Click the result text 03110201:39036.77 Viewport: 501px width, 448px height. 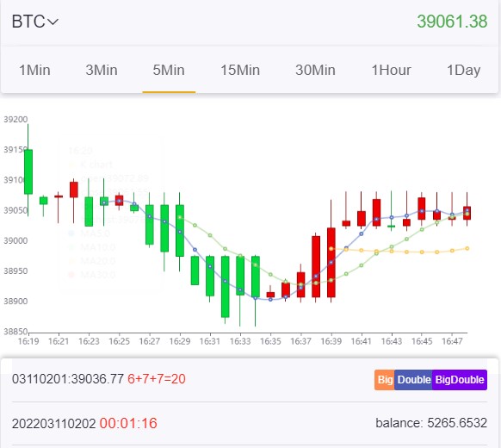pyautogui.click(x=68, y=379)
